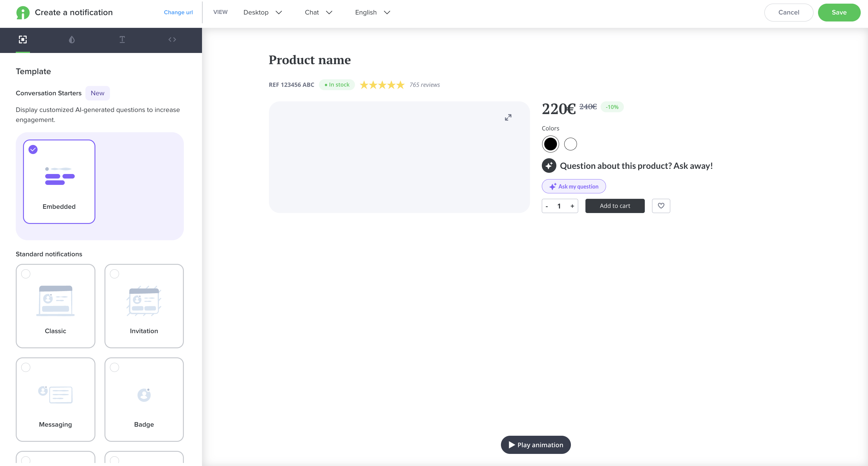
Task: Click the product image placeholder
Action: [399, 157]
